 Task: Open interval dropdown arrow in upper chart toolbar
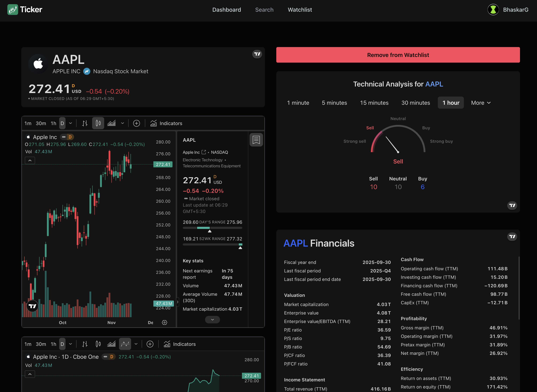point(70,123)
